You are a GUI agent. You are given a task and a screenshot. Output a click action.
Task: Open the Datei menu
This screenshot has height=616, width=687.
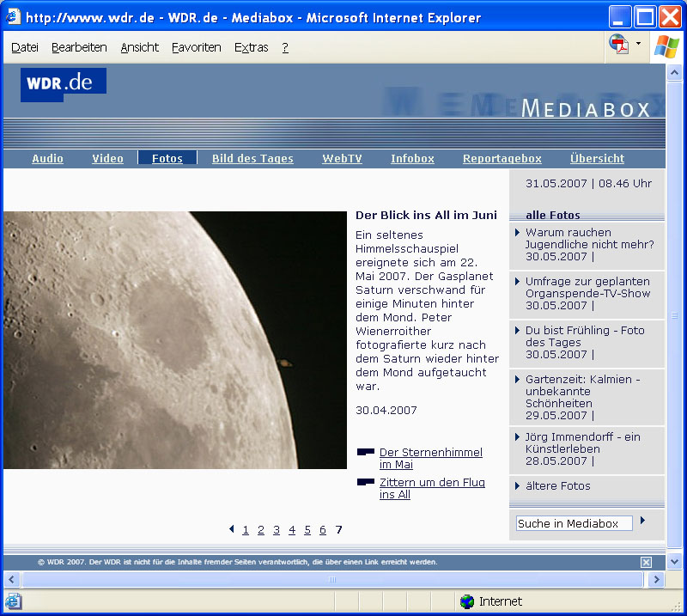[25, 47]
